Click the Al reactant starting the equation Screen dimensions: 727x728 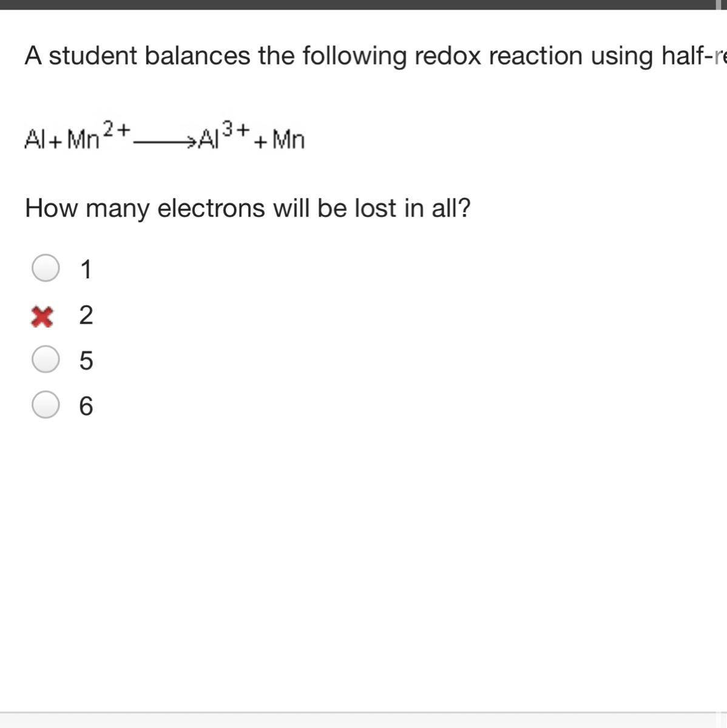(35, 140)
